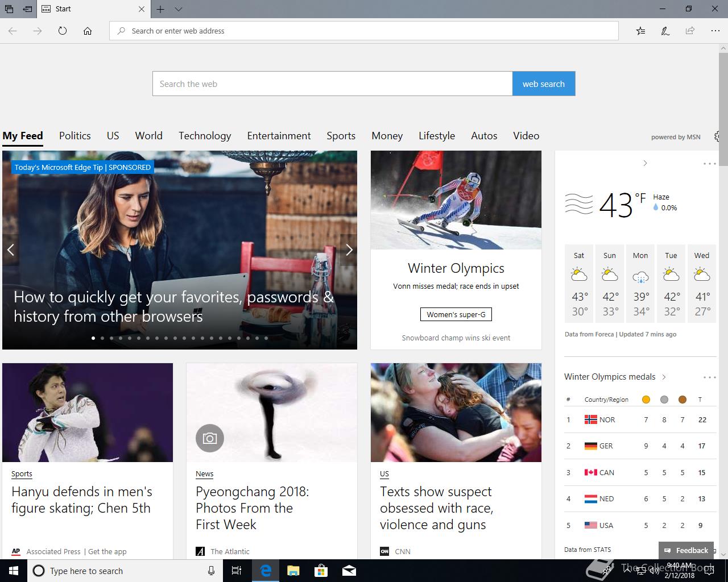The width and height of the screenshot is (728, 582).
Task: Open Microsoft Store from taskbar
Action: [x=321, y=571]
